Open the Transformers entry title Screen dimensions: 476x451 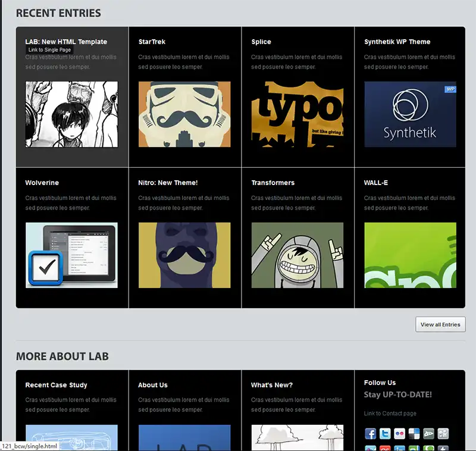pos(273,183)
